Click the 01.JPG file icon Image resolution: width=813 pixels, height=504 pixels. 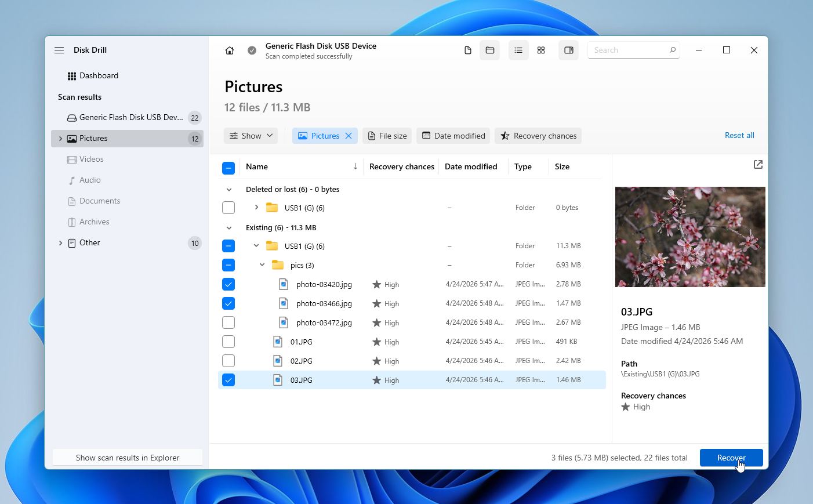pos(278,342)
